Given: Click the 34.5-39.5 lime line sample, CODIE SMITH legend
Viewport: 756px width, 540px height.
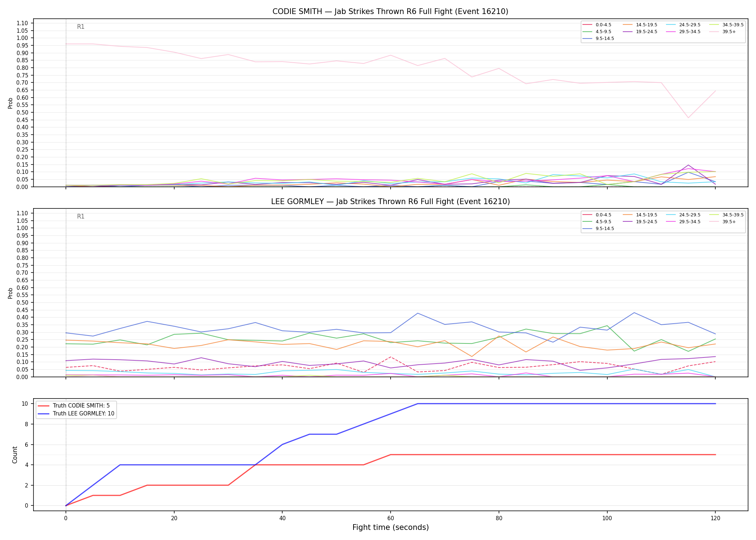Looking at the screenshot, I should coord(714,25).
